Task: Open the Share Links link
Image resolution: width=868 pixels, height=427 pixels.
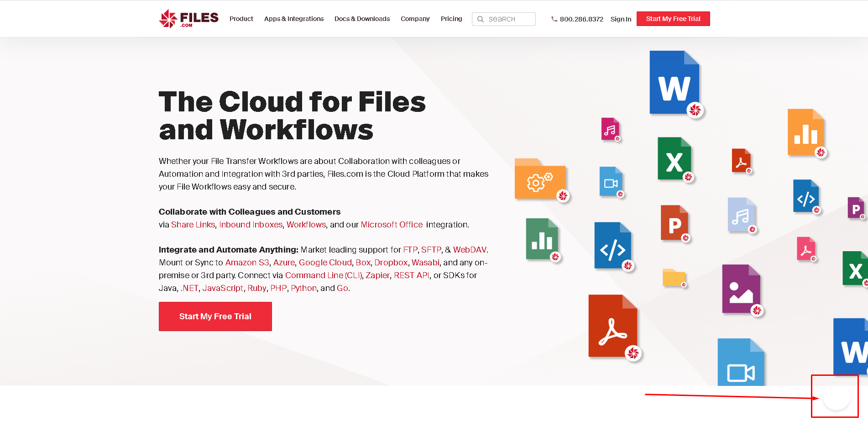Action: (193, 225)
